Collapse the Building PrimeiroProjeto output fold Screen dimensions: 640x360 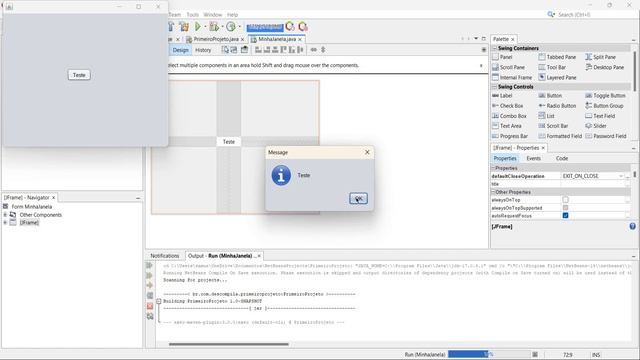point(159,301)
